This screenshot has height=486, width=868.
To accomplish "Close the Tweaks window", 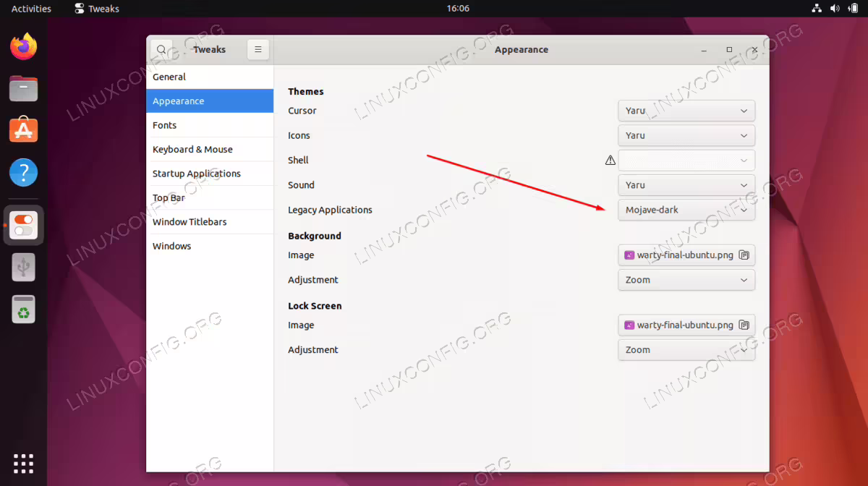I will coord(754,50).
